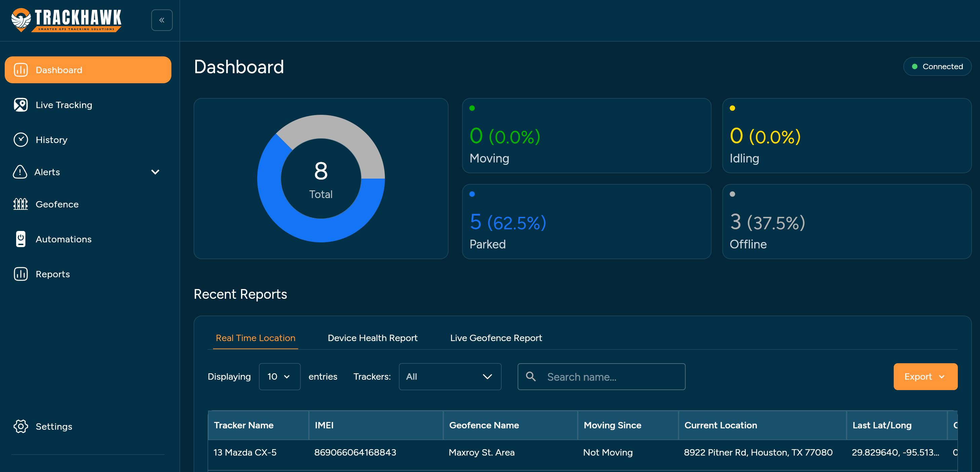Image resolution: width=980 pixels, height=472 pixels.
Task: Click the Settings gear icon
Action: coord(21,426)
